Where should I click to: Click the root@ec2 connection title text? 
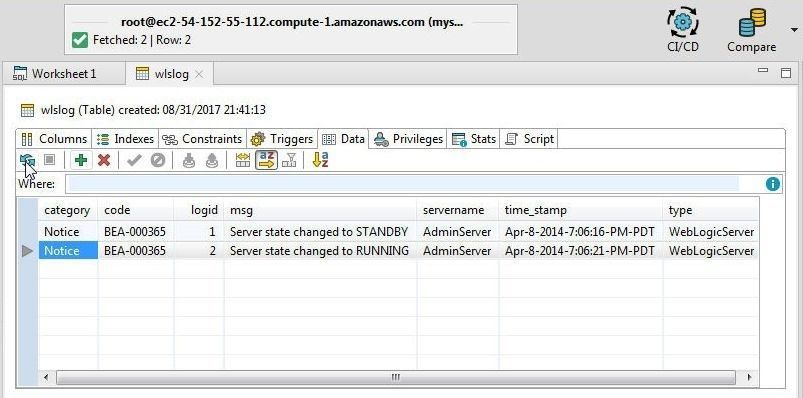pyautogui.click(x=292, y=22)
